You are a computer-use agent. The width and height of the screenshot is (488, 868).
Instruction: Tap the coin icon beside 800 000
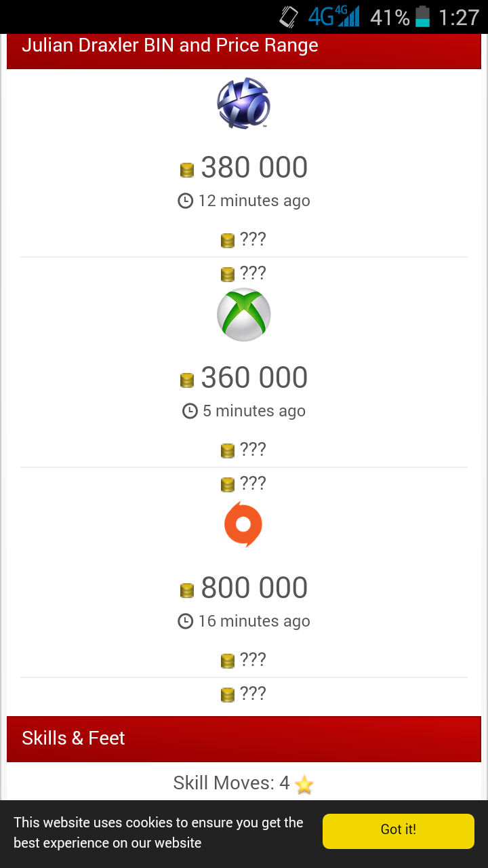(187, 590)
